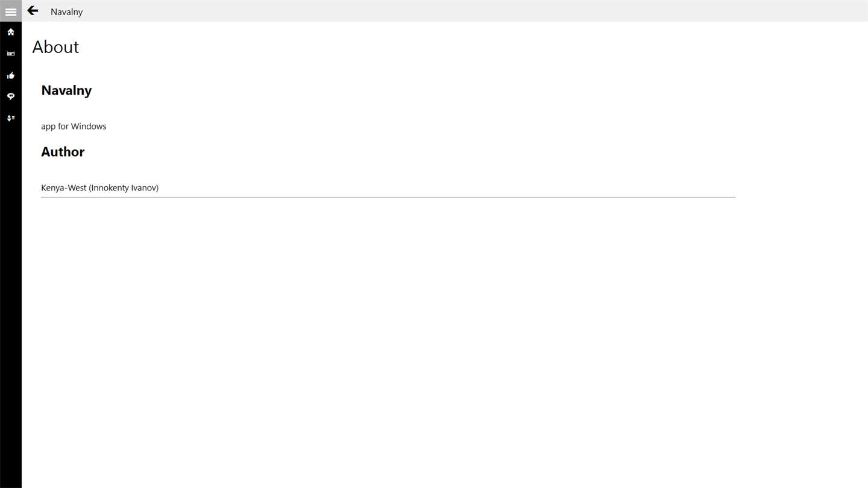Click the word "app" in description

pos(48,127)
